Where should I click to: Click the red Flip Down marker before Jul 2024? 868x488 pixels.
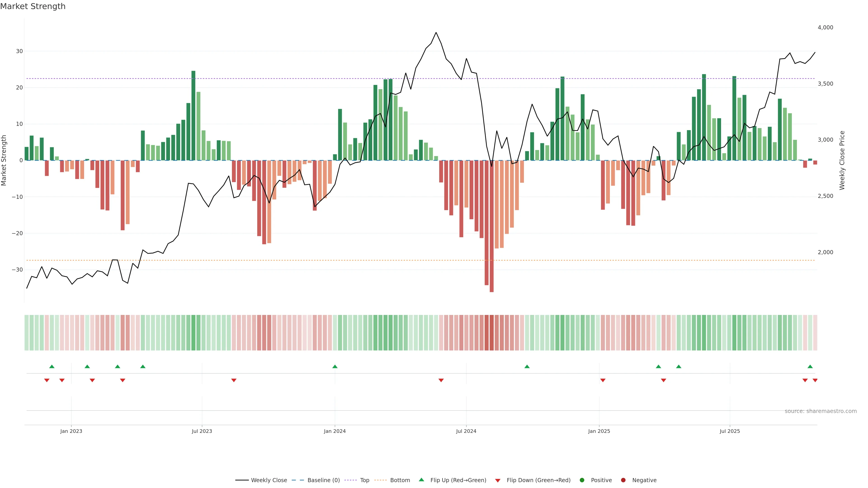(441, 380)
